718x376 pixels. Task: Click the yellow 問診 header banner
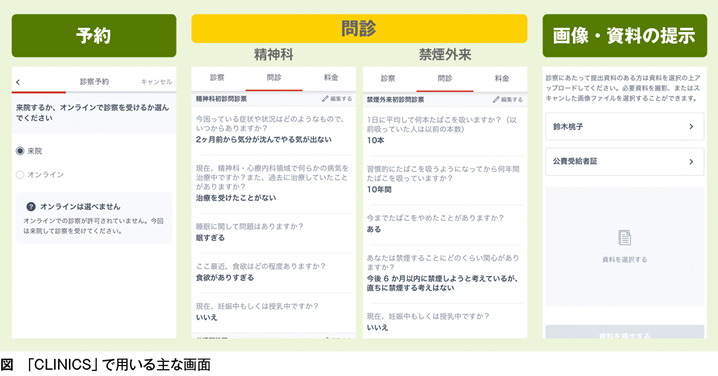pyautogui.click(x=359, y=28)
